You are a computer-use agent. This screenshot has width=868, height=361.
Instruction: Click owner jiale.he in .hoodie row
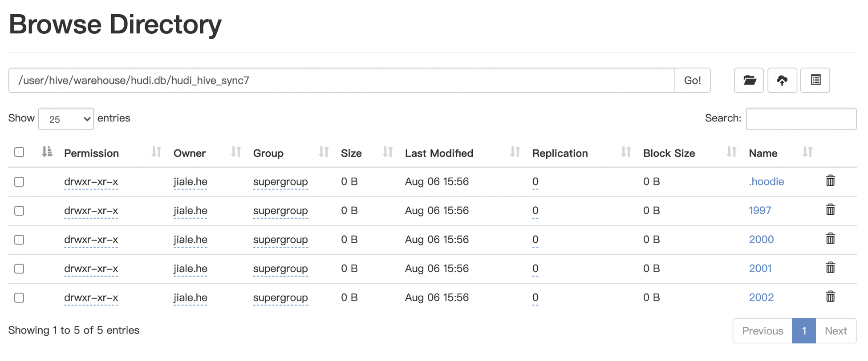coord(191,181)
